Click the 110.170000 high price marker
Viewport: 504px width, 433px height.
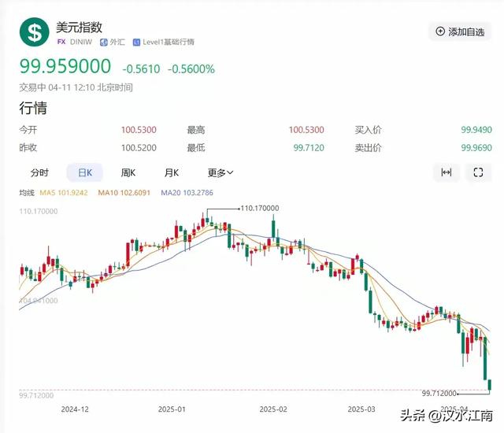pyautogui.click(x=259, y=208)
